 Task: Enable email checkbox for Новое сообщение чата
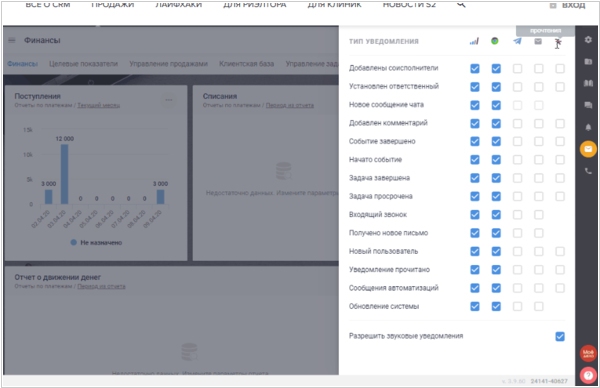click(x=538, y=105)
